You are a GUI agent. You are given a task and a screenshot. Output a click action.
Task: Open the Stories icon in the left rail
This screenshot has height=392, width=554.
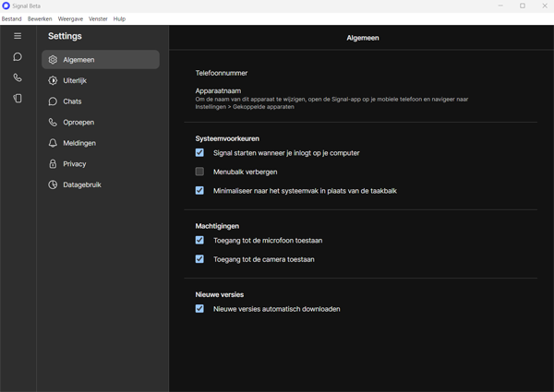click(x=18, y=98)
